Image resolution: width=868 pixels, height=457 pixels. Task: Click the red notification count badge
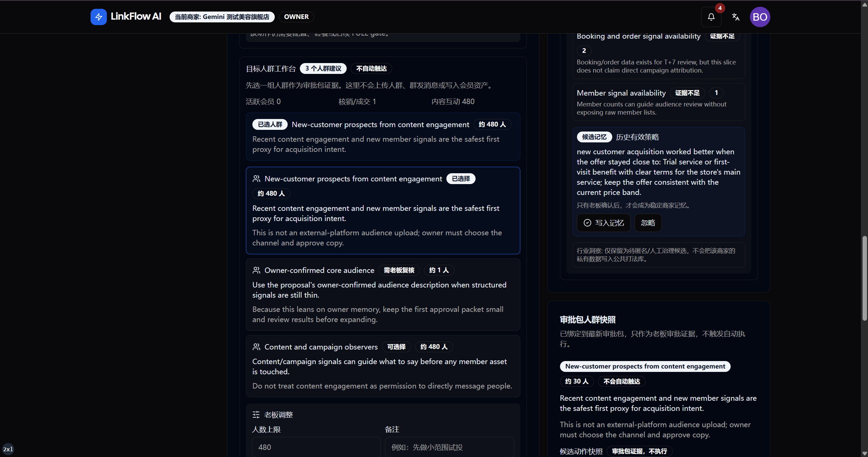[720, 8]
